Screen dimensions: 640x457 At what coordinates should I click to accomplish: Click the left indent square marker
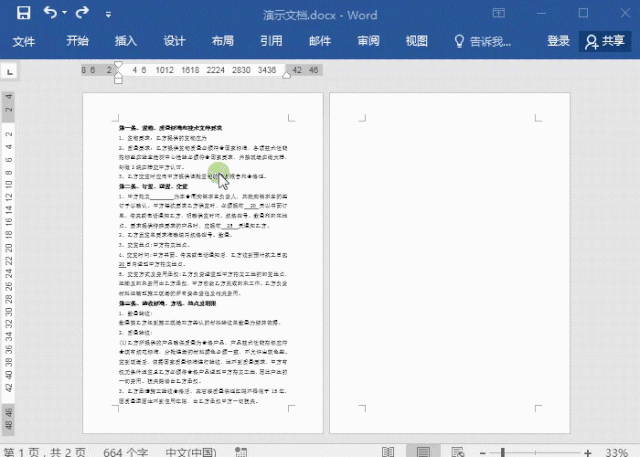[x=118, y=80]
